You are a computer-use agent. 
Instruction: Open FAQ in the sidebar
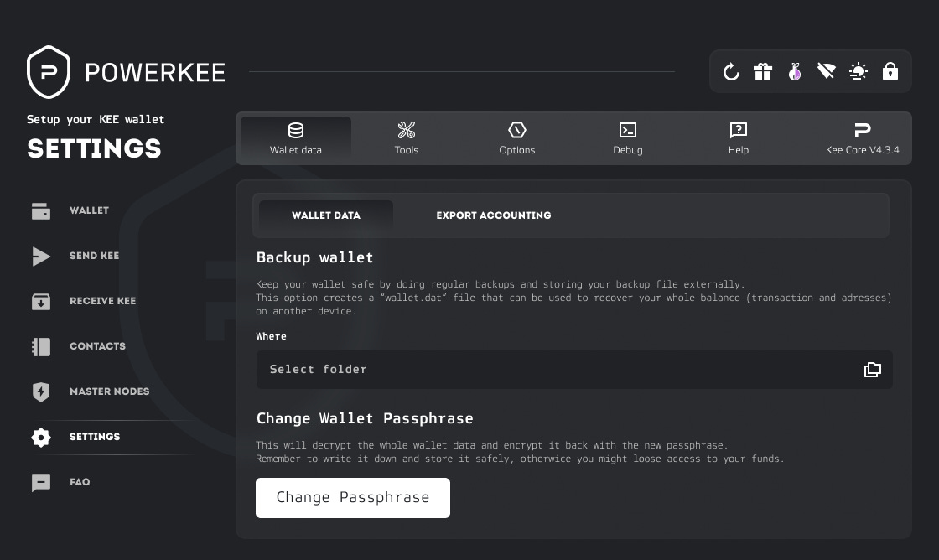[80, 482]
